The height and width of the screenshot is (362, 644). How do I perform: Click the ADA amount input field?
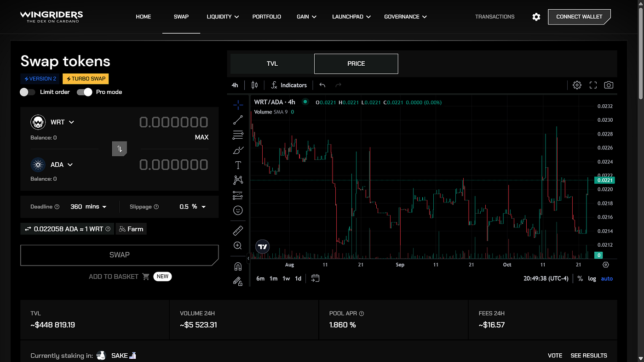point(173,164)
